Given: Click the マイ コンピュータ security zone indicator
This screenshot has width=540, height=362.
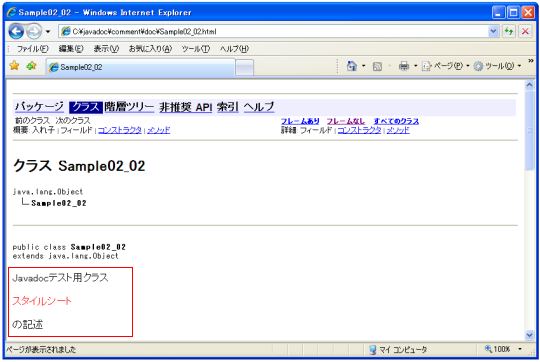Looking at the screenshot, I should click(398, 350).
